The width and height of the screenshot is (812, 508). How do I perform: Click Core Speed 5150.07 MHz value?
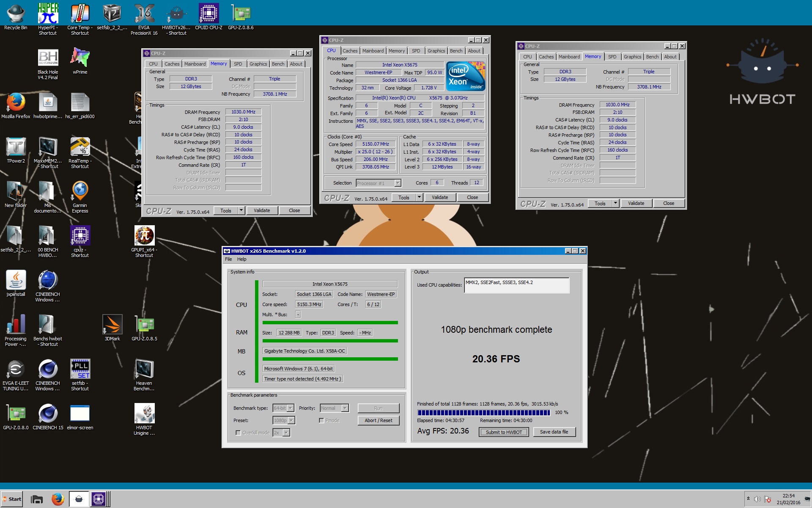(376, 144)
